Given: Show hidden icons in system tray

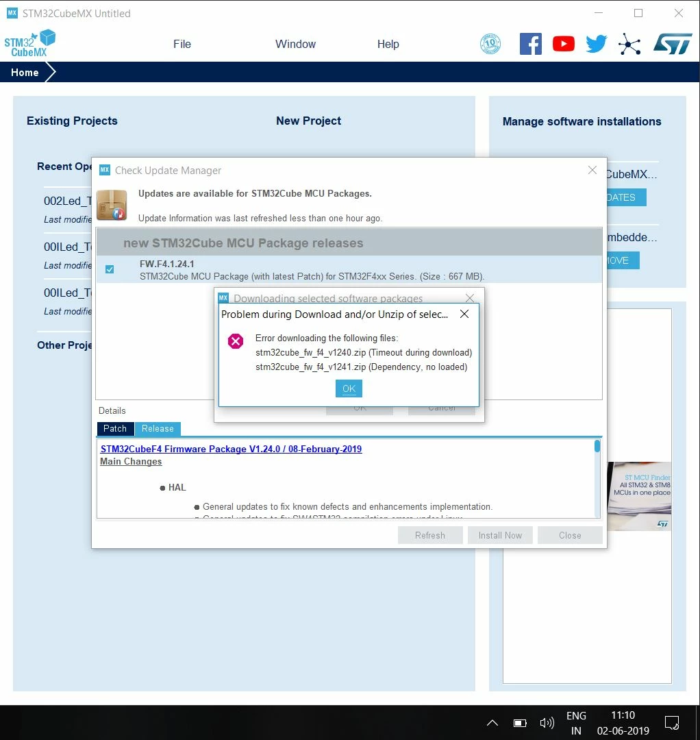Looking at the screenshot, I should coord(492,723).
